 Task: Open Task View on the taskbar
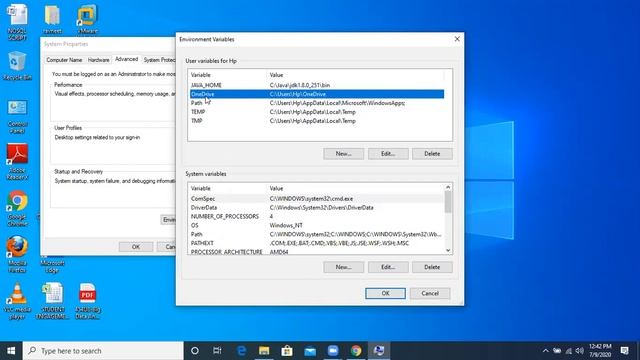coord(217,351)
